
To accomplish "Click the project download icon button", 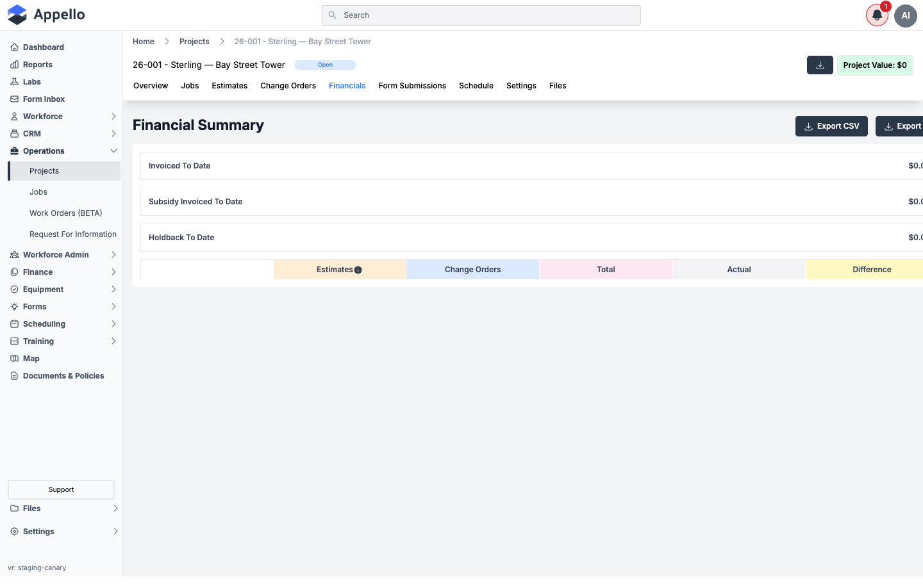I will click(x=820, y=65).
